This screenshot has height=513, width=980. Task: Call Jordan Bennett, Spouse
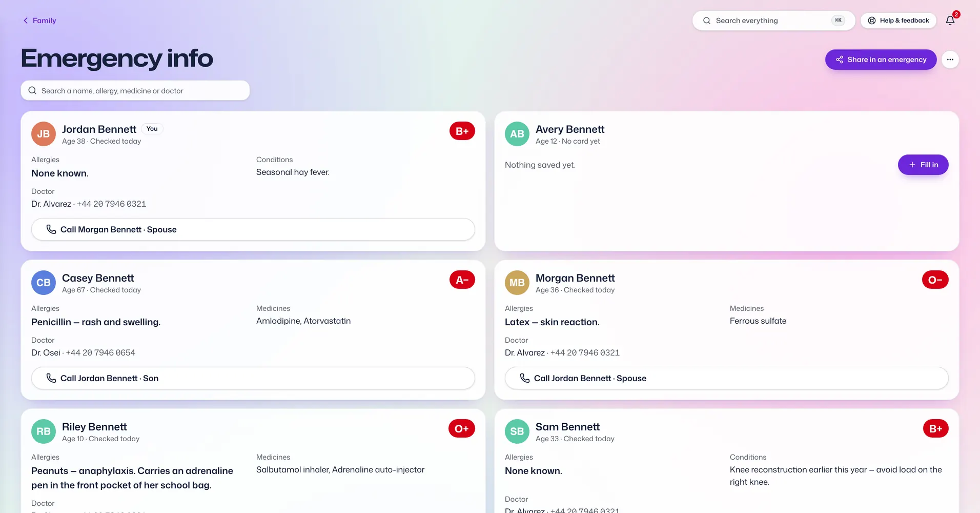click(727, 378)
